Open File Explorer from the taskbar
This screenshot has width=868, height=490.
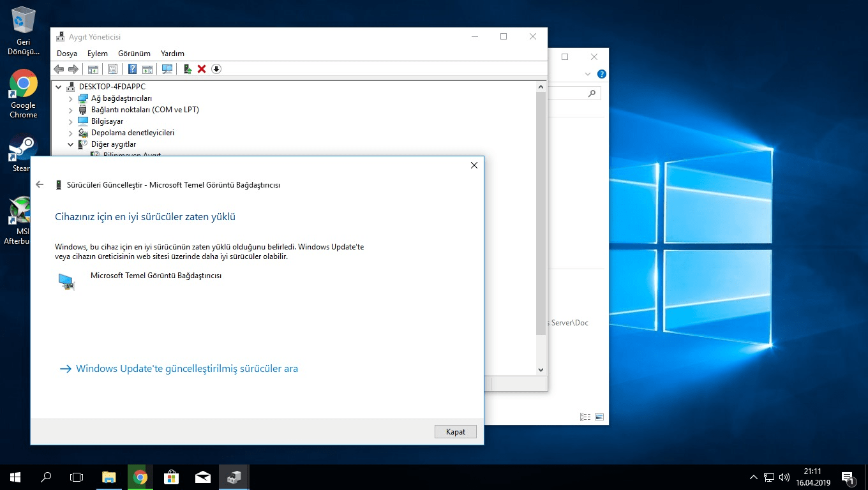[109, 477]
